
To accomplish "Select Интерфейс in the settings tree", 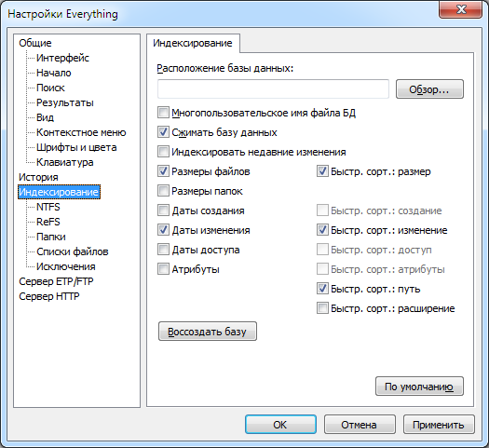I will 62,58.
